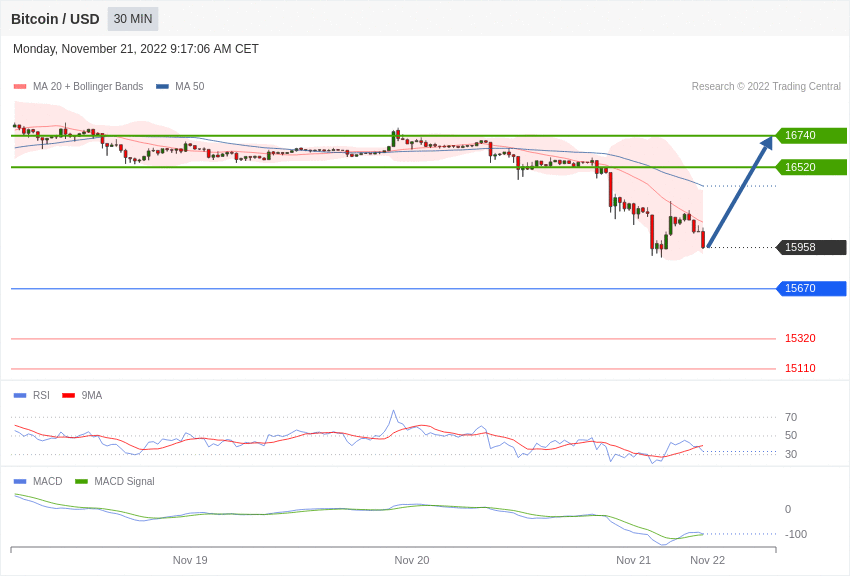Screen dimensions: 850x576
Task: Click the RSI legend label
Action: pos(41,396)
